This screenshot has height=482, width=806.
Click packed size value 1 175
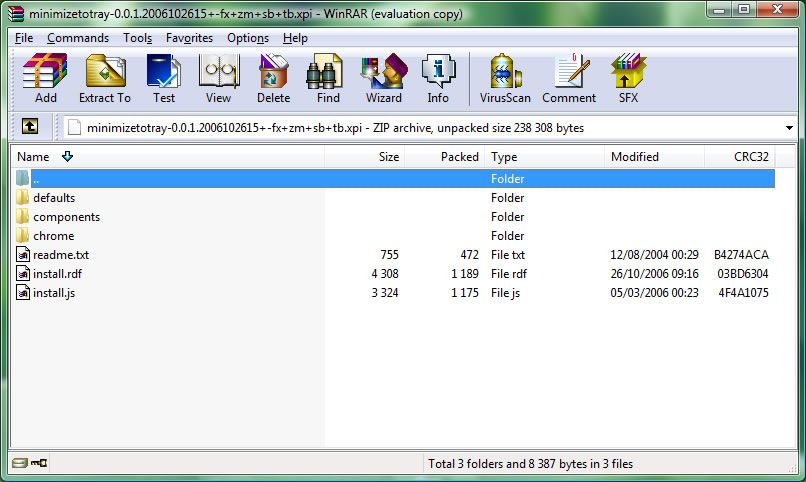tap(465, 293)
